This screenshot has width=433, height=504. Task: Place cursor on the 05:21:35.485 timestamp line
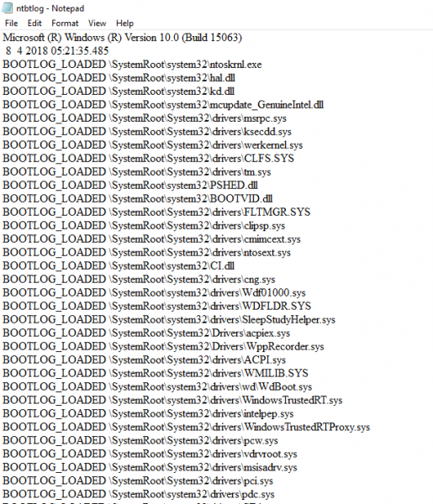(x=57, y=50)
